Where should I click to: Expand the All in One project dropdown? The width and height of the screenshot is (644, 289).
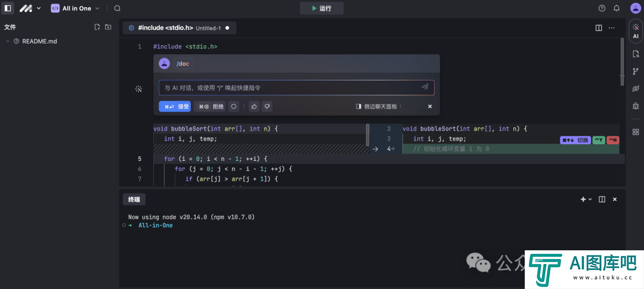75,8
